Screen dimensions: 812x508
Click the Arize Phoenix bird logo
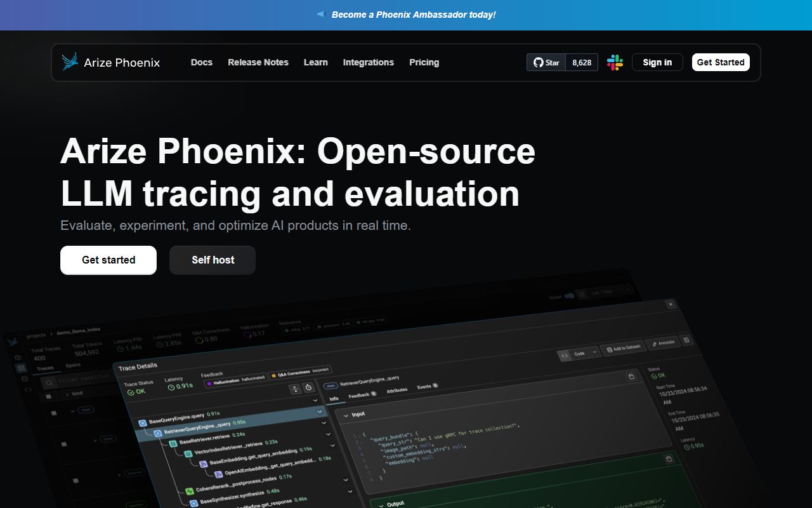coord(69,60)
